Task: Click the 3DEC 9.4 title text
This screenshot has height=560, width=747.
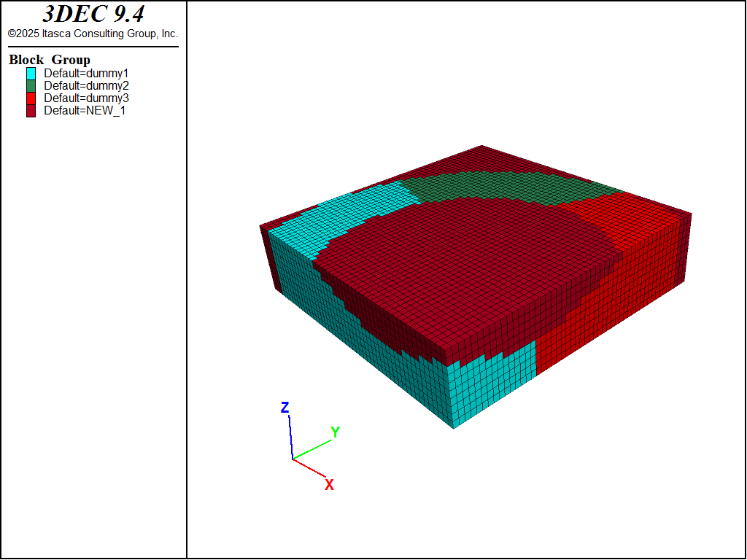Action: (x=93, y=15)
